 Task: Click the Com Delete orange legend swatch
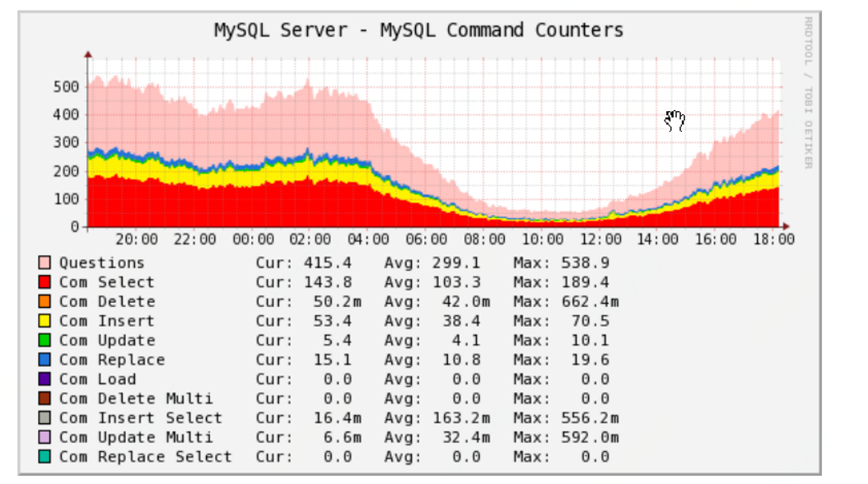point(44,301)
